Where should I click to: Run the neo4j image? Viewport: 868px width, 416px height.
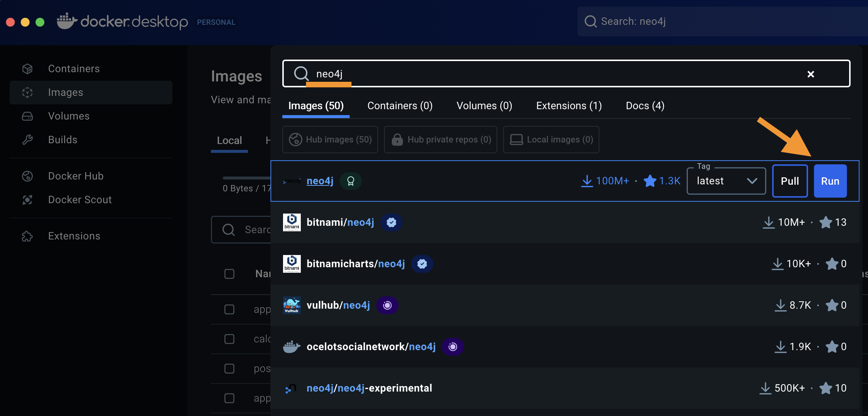(830, 181)
